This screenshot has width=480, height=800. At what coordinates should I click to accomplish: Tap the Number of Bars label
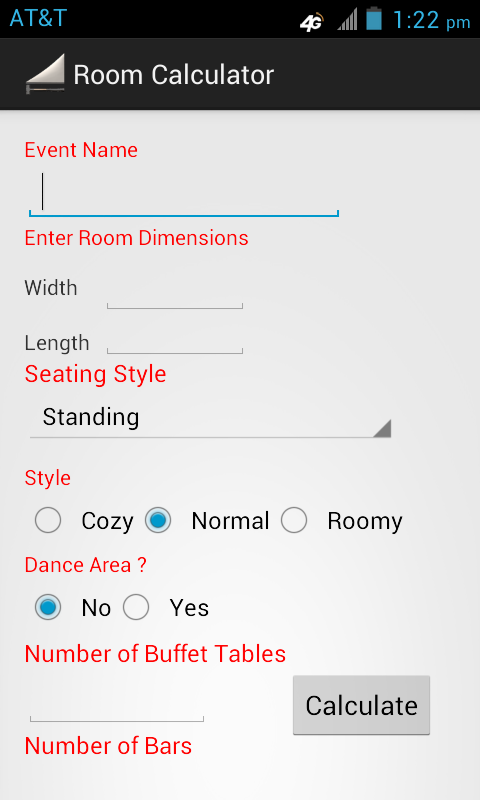[108, 746]
